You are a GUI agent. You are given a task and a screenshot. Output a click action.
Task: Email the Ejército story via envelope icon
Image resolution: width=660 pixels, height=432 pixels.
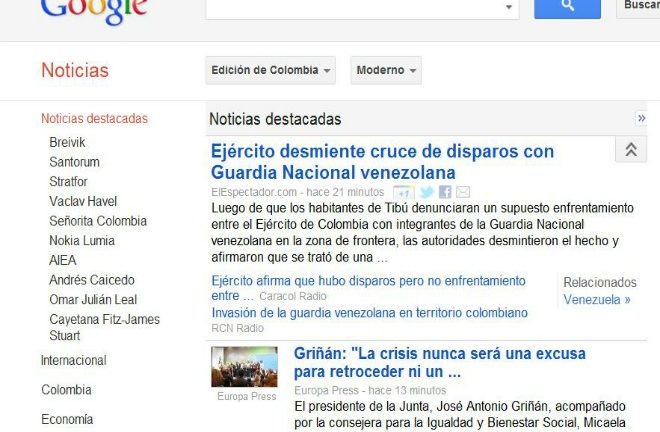(x=463, y=192)
